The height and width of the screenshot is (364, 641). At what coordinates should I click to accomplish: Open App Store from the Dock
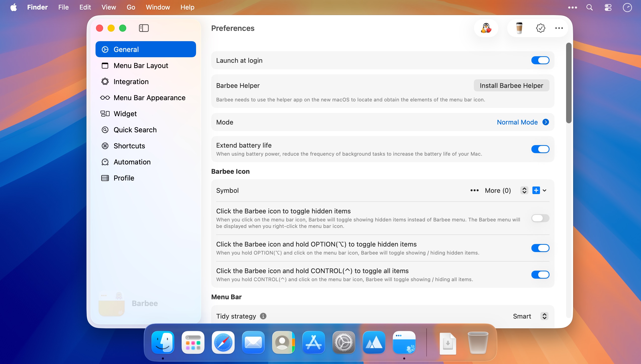click(314, 342)
